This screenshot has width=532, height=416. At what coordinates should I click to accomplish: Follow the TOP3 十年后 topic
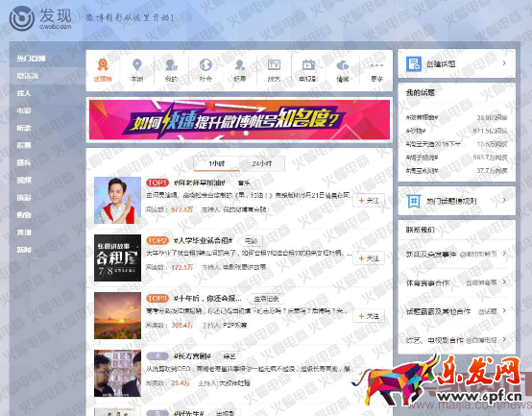pyautogui.click(x=369, y=316)
